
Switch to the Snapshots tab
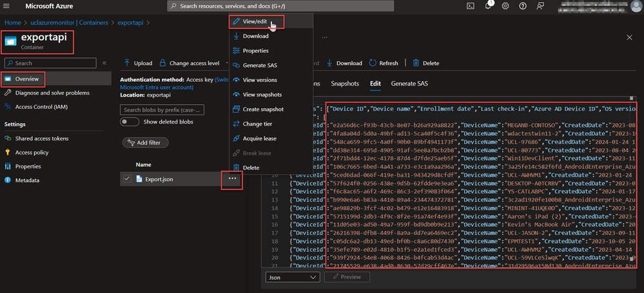(x=345, y=84)
